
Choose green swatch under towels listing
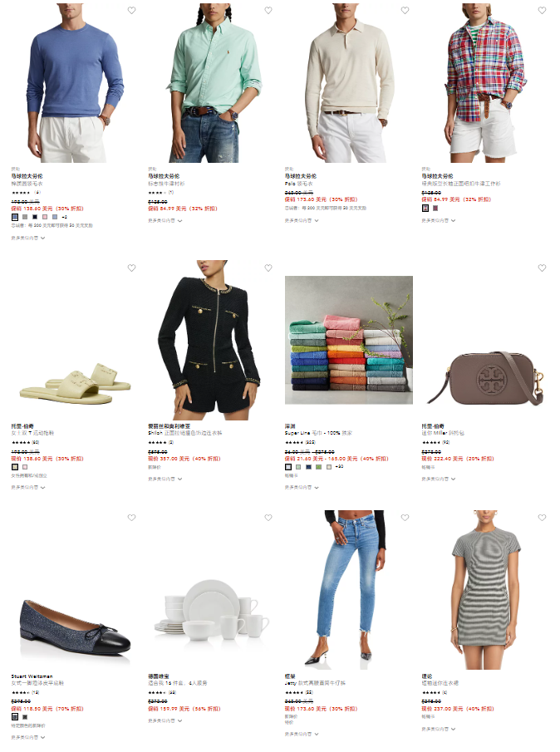[x=318, y=467]
